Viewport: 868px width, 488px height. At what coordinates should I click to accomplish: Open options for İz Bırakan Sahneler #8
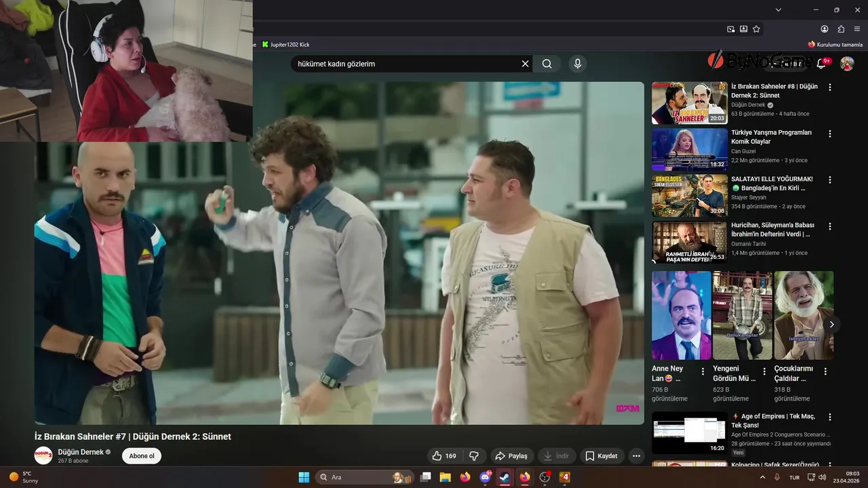829,87
